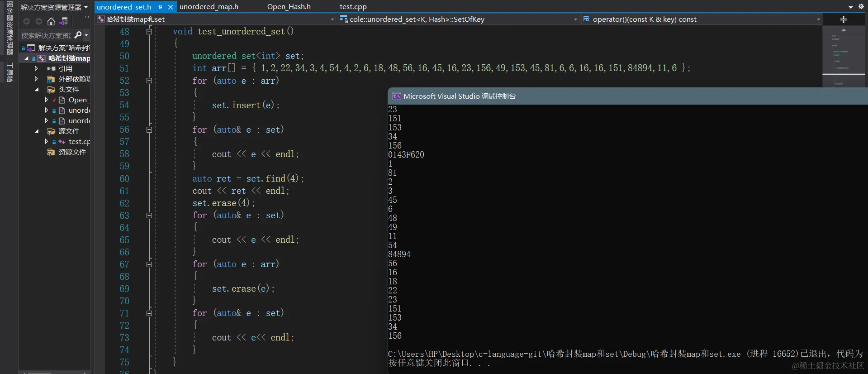Viewport: 868px width, 374px height.
Task: Collapse the 头文件 header files folder
Action: 37,89
